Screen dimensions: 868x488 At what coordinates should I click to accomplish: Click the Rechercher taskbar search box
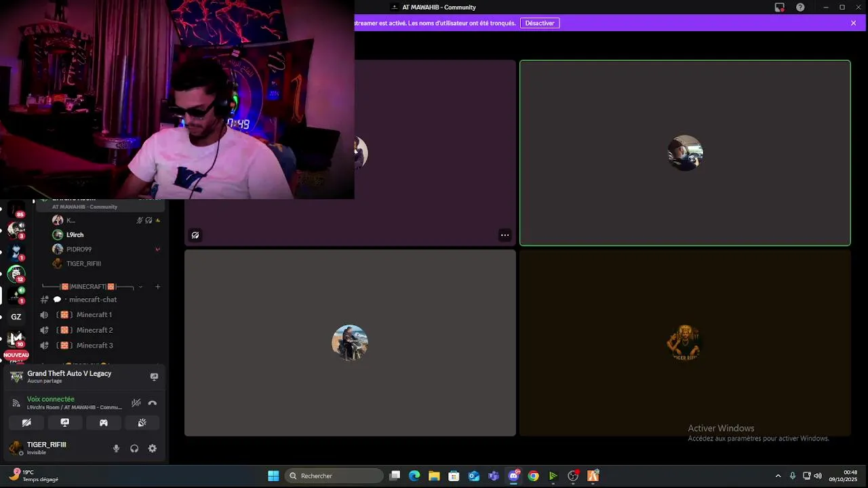[334, 476]
